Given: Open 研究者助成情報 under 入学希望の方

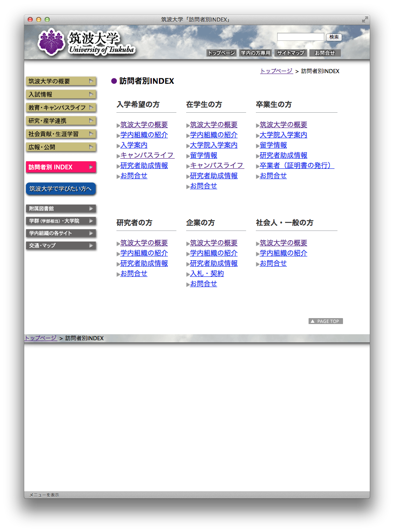Looking at the screenshot, I should (144, 165).
